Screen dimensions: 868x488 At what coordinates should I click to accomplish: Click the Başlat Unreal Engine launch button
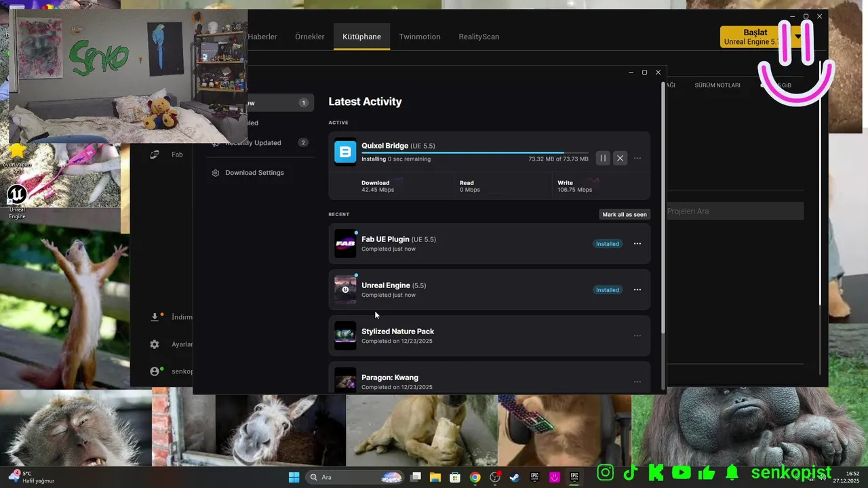pyautogui.click(x=754, y=37)
